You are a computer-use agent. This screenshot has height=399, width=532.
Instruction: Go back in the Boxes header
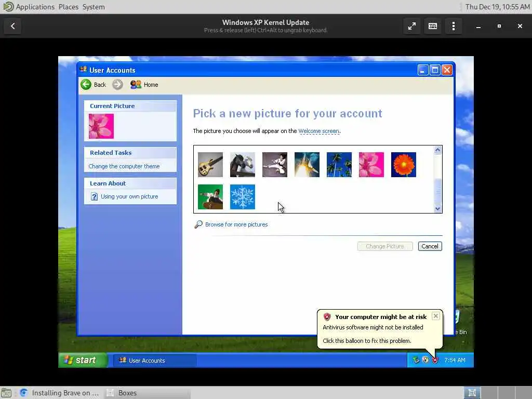[13, 26]
